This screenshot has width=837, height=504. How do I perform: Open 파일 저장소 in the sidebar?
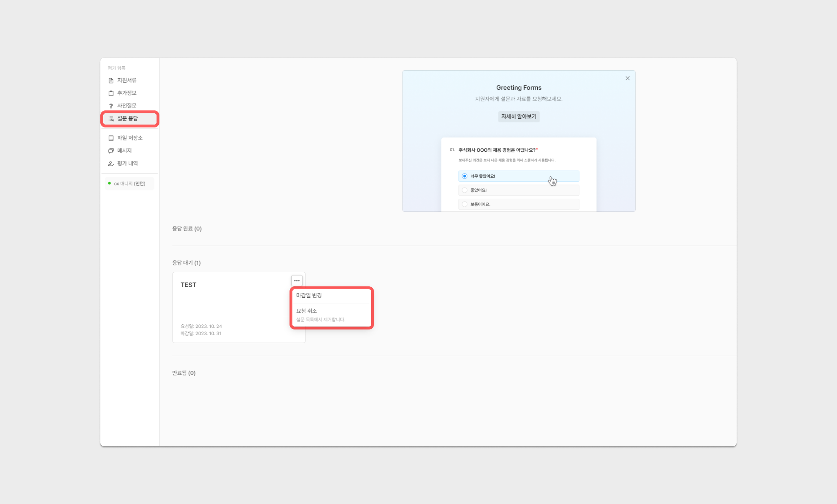(x=130, y=138)
